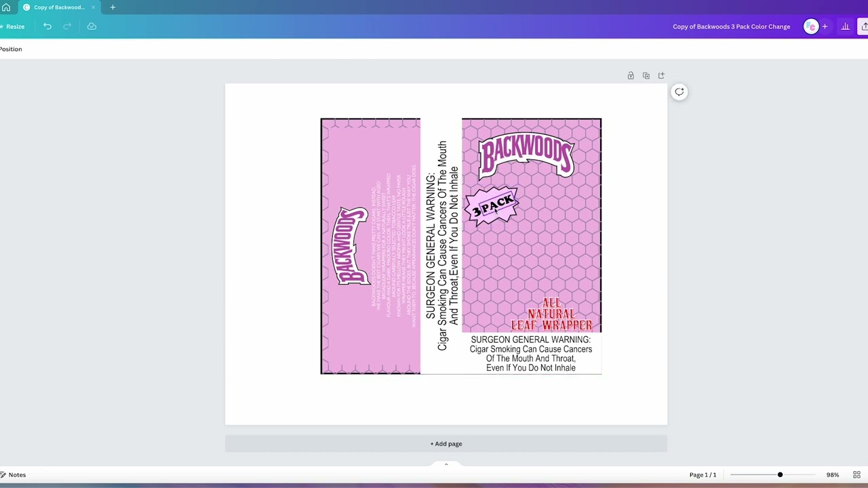
Task: Add collaborator with plus next to avatar
Action: [x=825, y=26]
